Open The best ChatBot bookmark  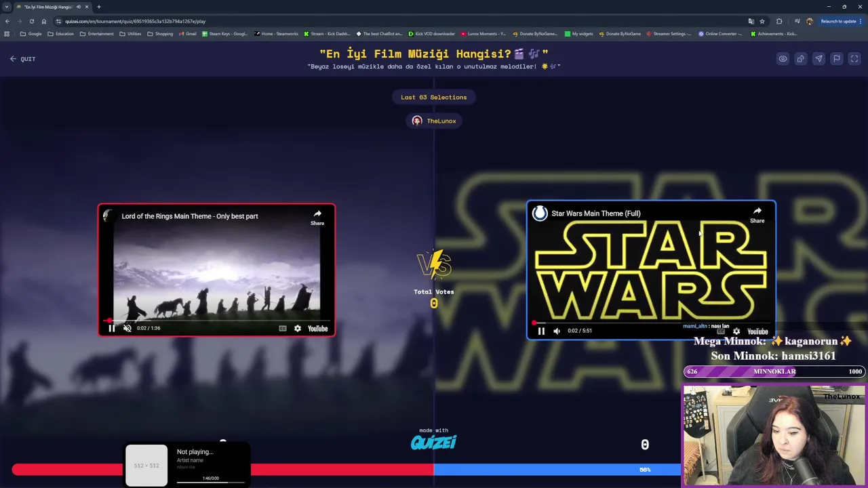coord(380,34)
